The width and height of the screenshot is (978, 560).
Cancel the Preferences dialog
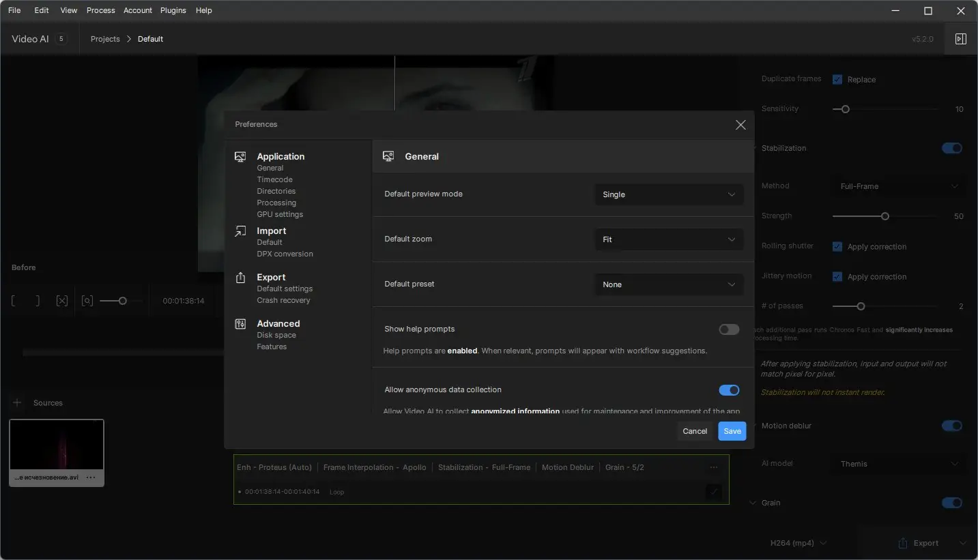pyautogui.click(x=695, y=431)
